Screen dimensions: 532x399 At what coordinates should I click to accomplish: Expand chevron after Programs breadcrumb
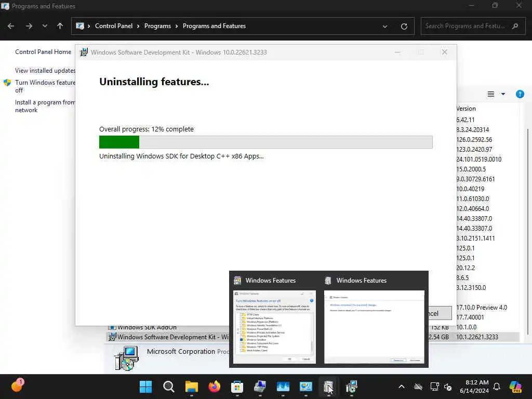177,26
